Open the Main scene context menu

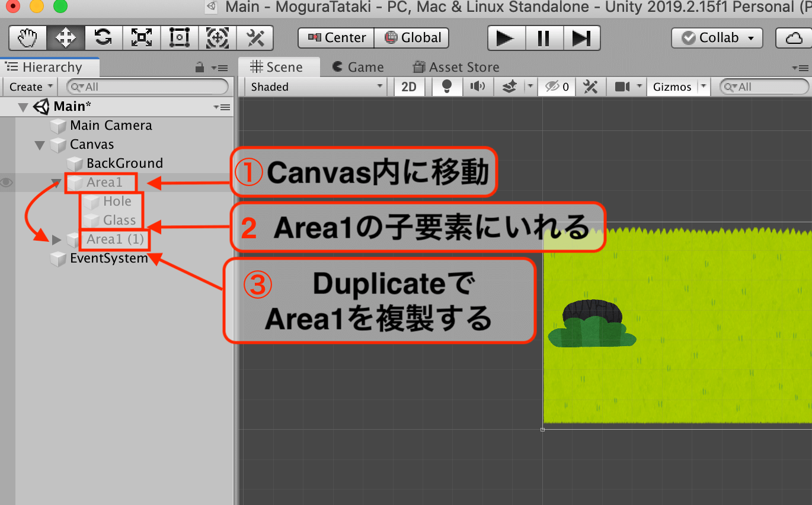[x=222, y=107]
